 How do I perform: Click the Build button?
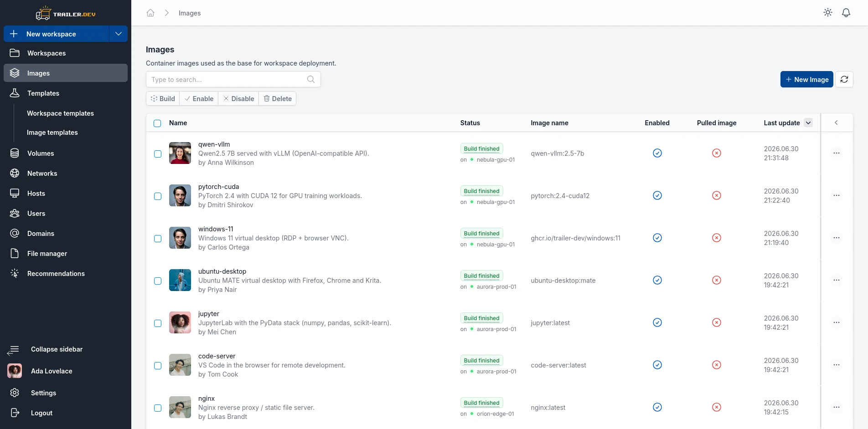coord(163,98)
